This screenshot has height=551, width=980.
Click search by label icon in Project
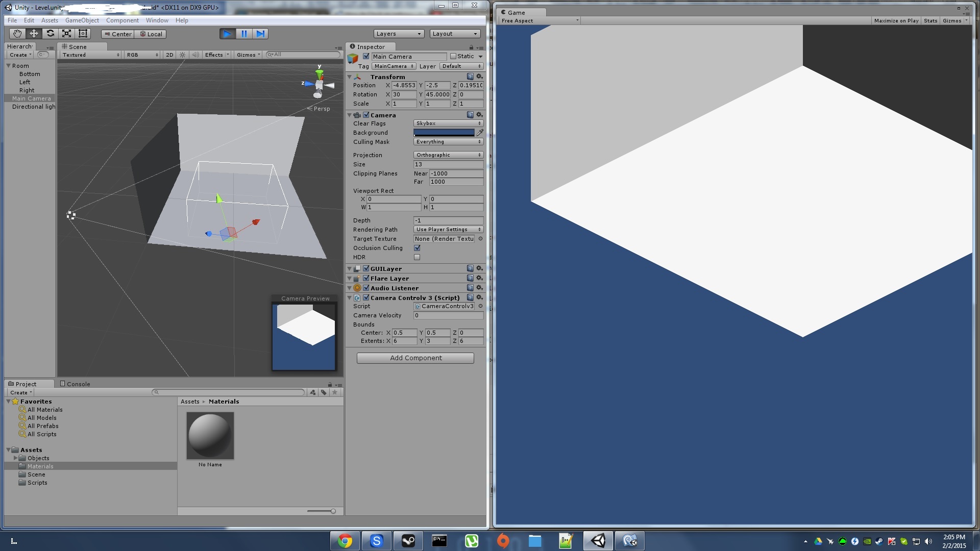(324, 392)
